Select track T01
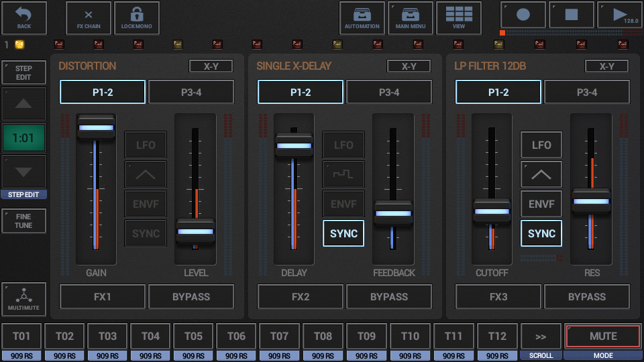 click(21, 337)
